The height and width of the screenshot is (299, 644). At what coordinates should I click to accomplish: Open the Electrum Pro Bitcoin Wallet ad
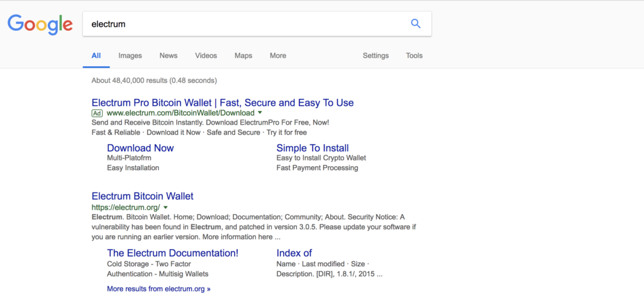(x=223, y=103)
